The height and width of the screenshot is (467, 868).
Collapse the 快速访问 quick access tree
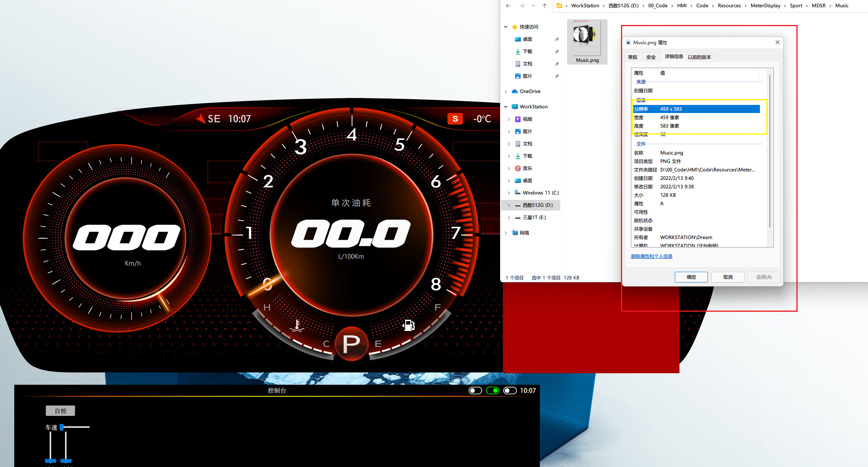click(506, 27)
